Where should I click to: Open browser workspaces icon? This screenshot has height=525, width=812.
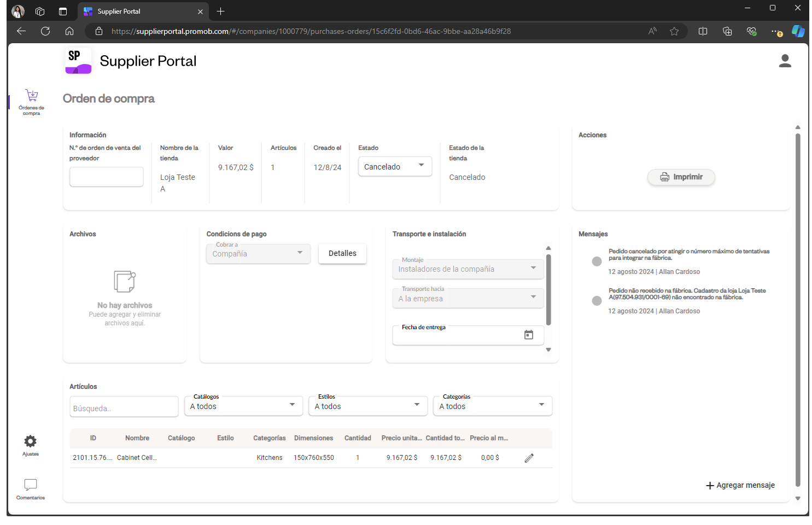click(40, 11)
